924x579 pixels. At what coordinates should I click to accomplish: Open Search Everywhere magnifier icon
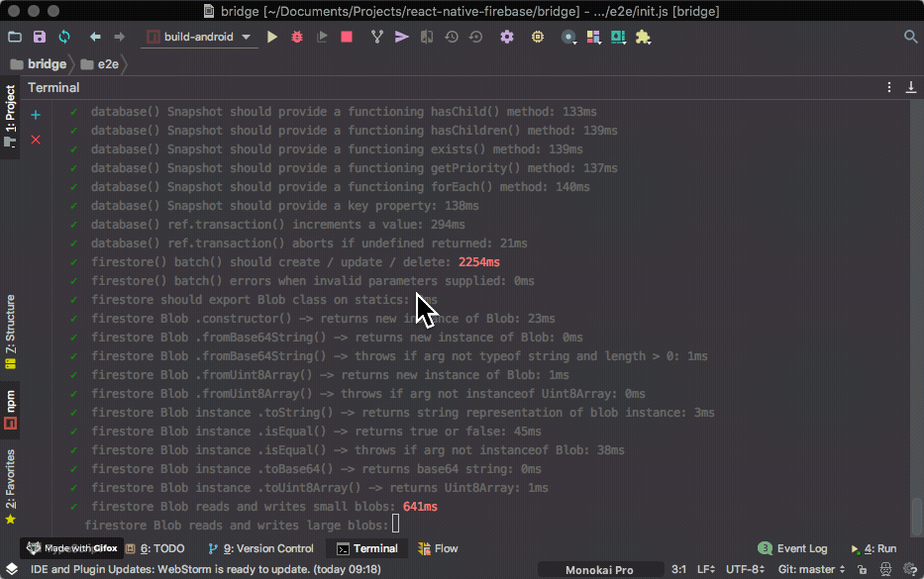point(910,37)
